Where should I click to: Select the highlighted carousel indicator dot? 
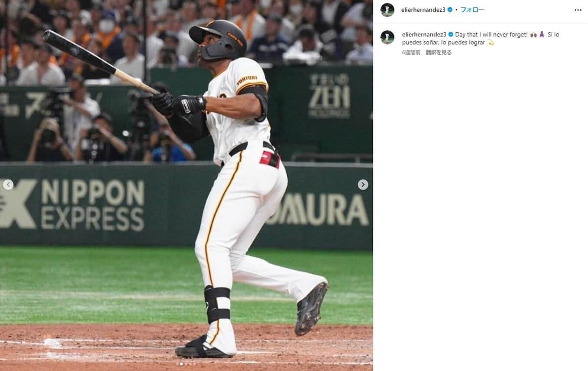pos(181,364)
